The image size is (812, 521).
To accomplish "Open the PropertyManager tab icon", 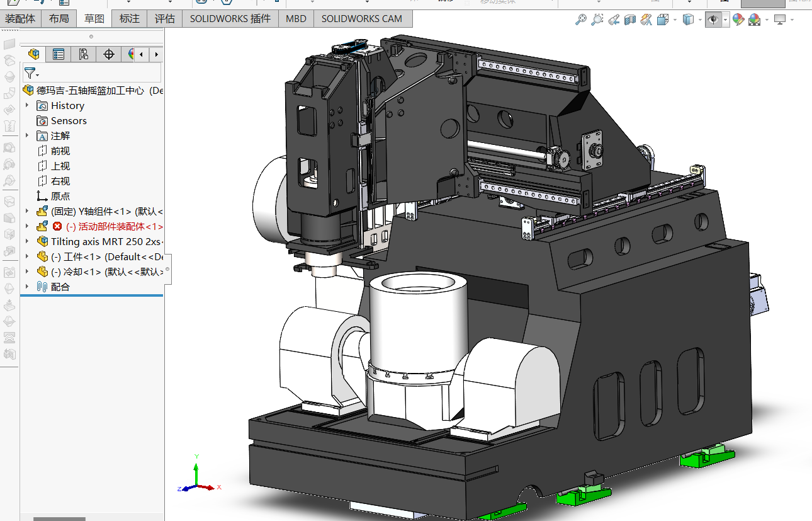I will [59, 54].
